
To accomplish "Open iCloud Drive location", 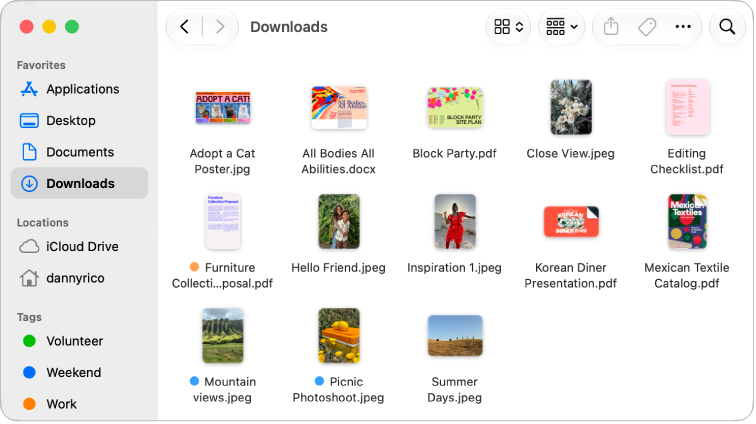I will (80, 246).
